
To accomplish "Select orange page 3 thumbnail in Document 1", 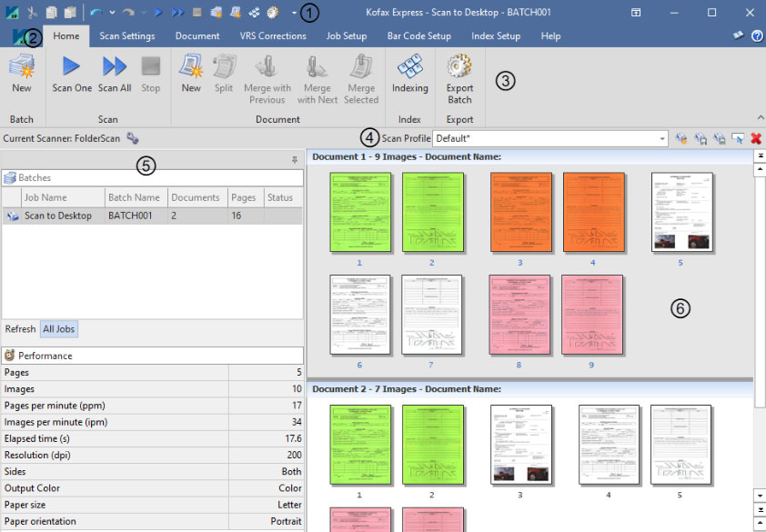I will tap(520, 211).
